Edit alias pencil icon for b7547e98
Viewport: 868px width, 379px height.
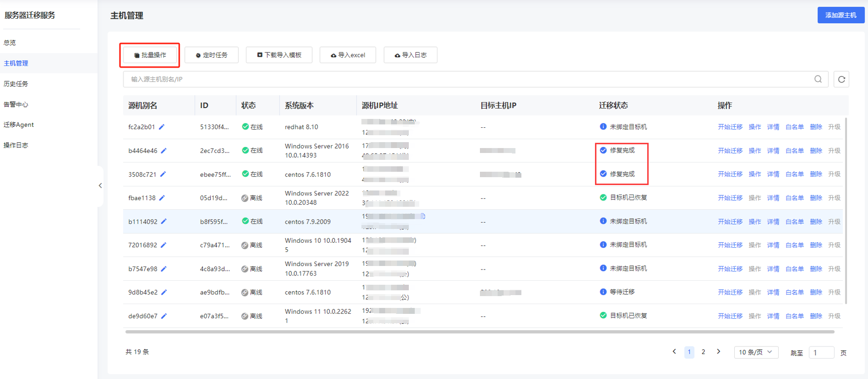click(x=164, y=269)
